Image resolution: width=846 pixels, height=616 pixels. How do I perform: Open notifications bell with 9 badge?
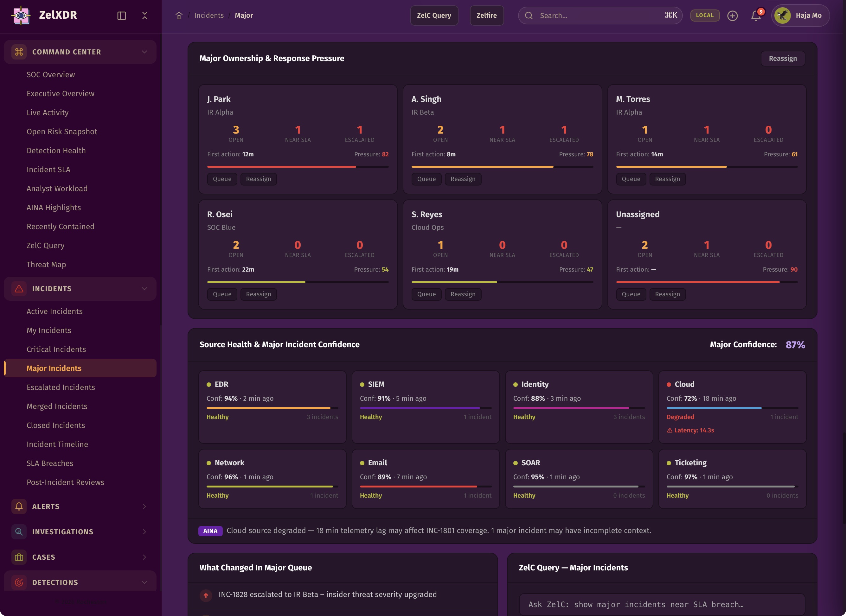click(x=756, y=16)
